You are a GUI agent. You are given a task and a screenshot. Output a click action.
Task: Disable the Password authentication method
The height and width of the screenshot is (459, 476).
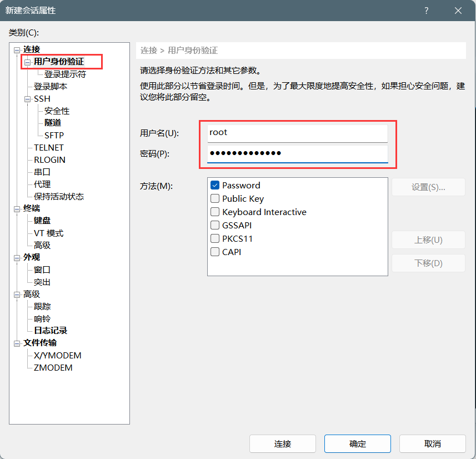[215, 185]
